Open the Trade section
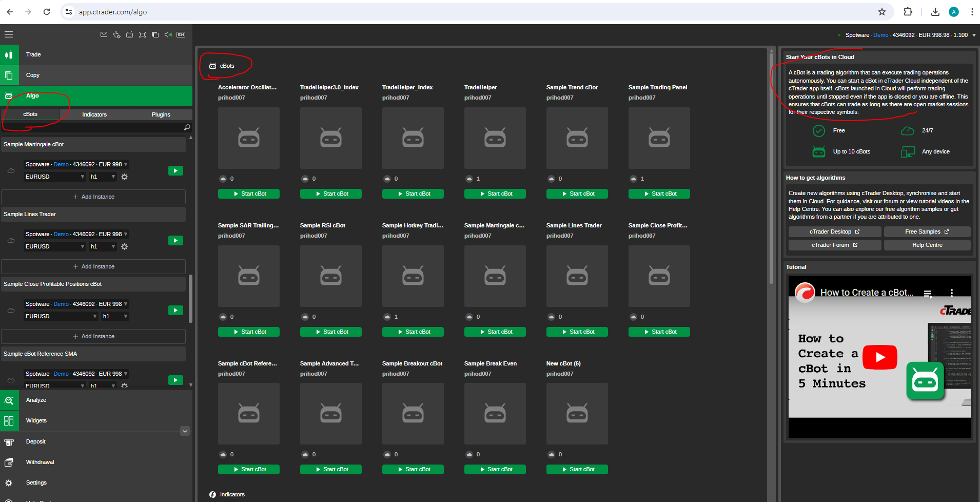The image size is (980, 502). (x=96, y=54)
